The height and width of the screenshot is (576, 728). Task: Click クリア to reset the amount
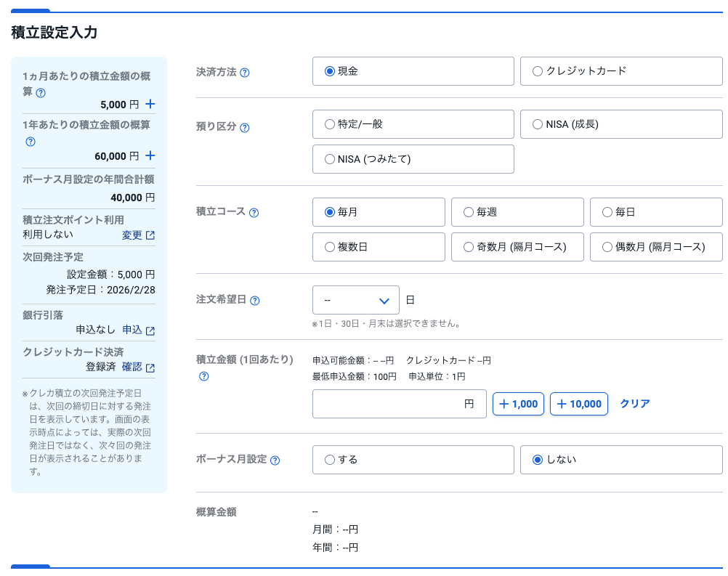point(634,404)
